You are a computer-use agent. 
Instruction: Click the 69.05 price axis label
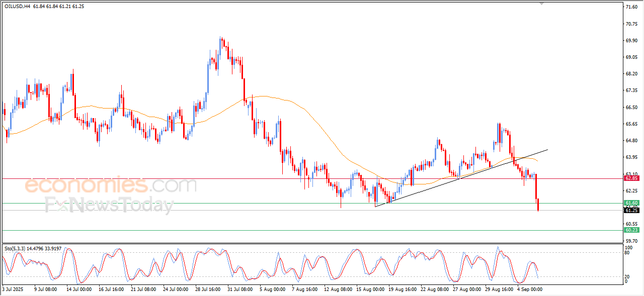[x=632, y=57]
